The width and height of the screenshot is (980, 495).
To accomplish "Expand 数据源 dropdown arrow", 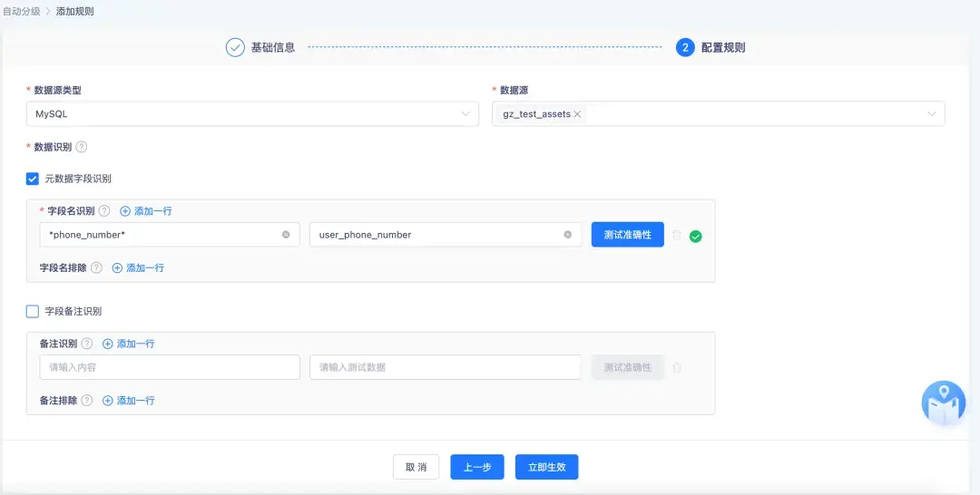I will [x=932, y=114].
